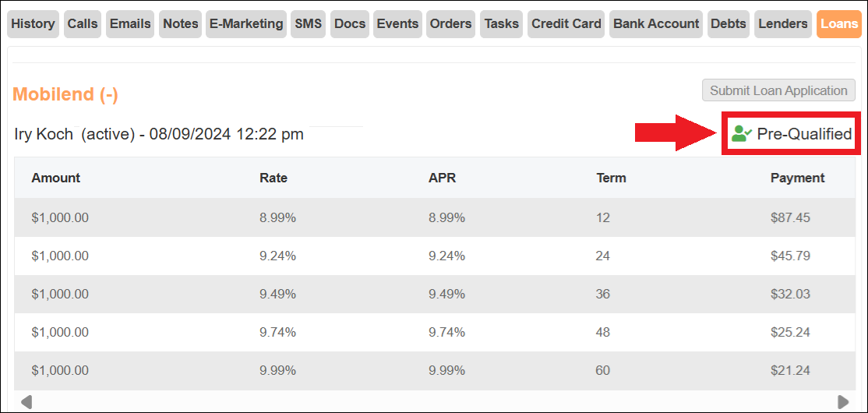Open the Events tab
The image size is (868, 413).
coord(397,24)
